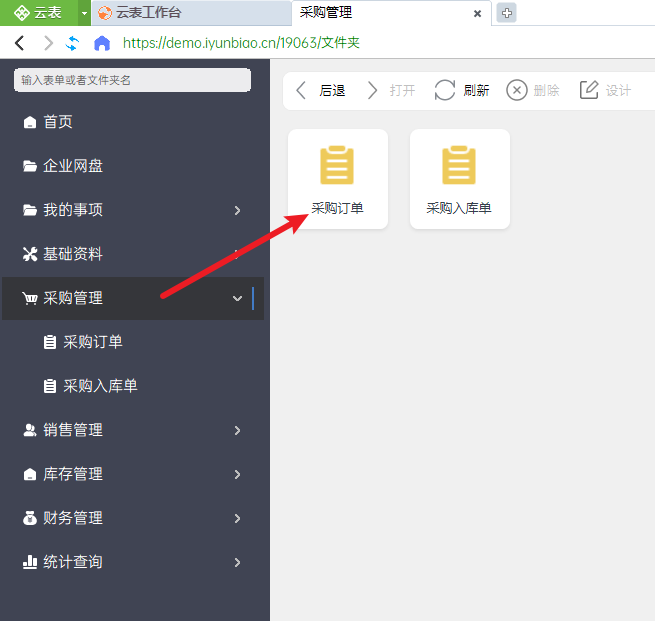Go back with browser back arrow
Image resolution: width=655 pixels, height=621 pixels.
pyautogui.click(x=20, y=43)
